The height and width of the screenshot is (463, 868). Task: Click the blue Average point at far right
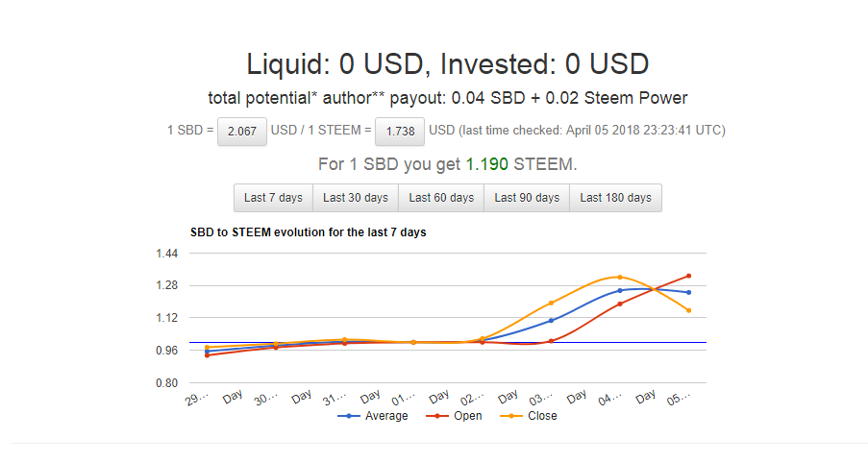click(x=688, y=292)
